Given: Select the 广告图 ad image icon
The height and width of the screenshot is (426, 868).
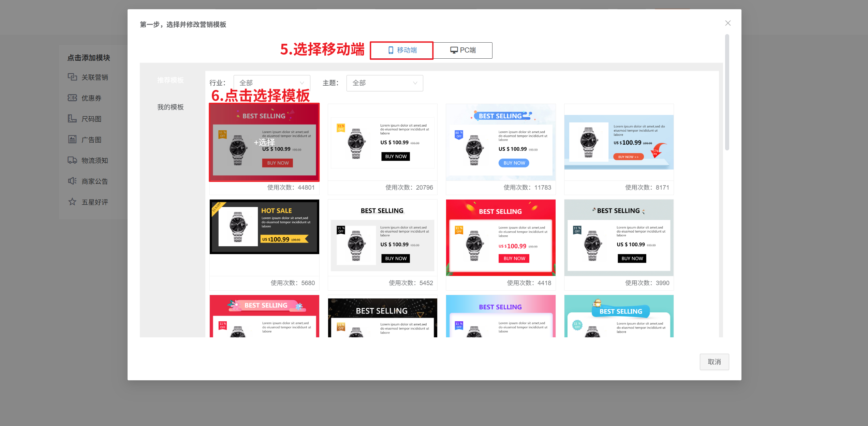Looking at the screenshot, I should 72,139.
